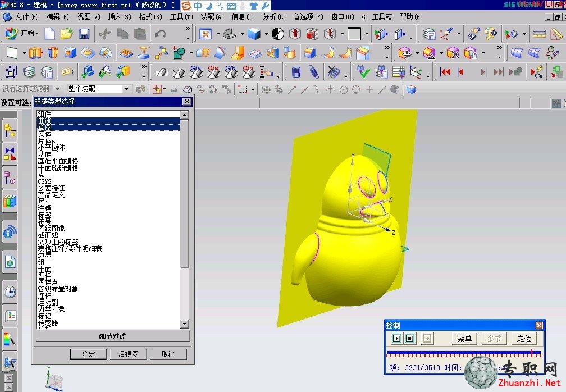This screenshot has width=566, height=392.
Task: Click the 控制 panel frame progress slider
Action: (464, 353)
